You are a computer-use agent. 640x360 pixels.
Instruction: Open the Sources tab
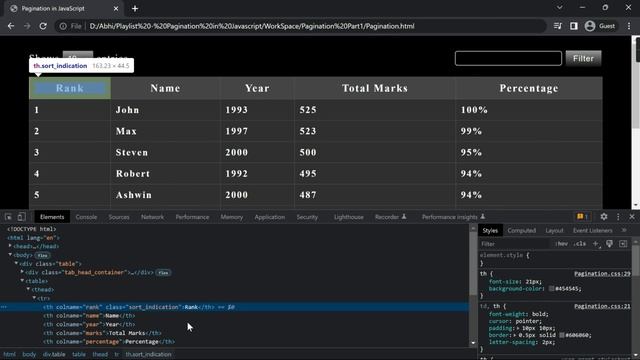point(119,217)
